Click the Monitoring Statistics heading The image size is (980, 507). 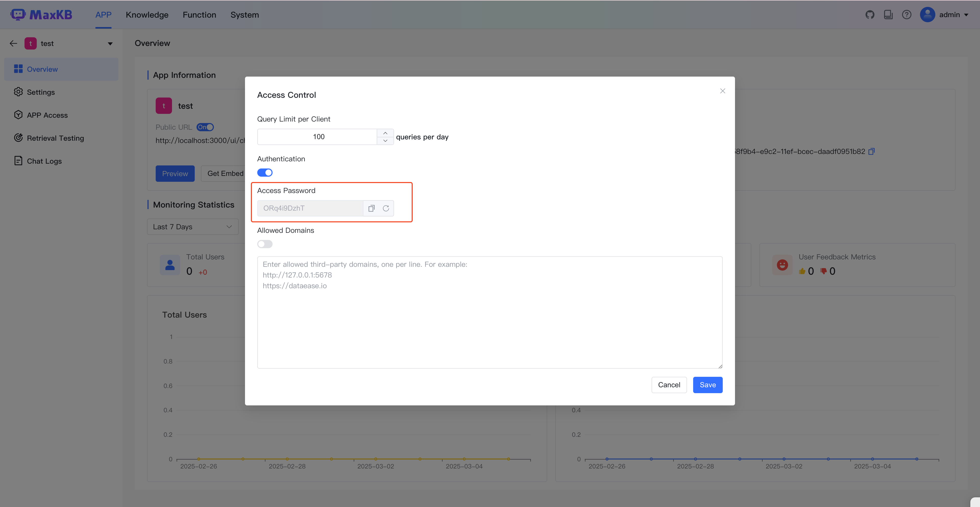coord(194,205)
